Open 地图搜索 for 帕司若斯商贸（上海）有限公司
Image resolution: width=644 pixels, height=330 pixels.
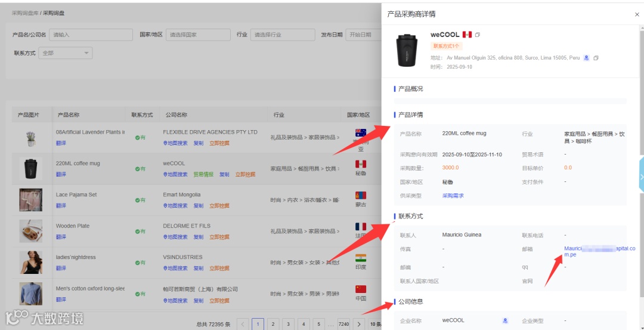click(x=175, y=300)
